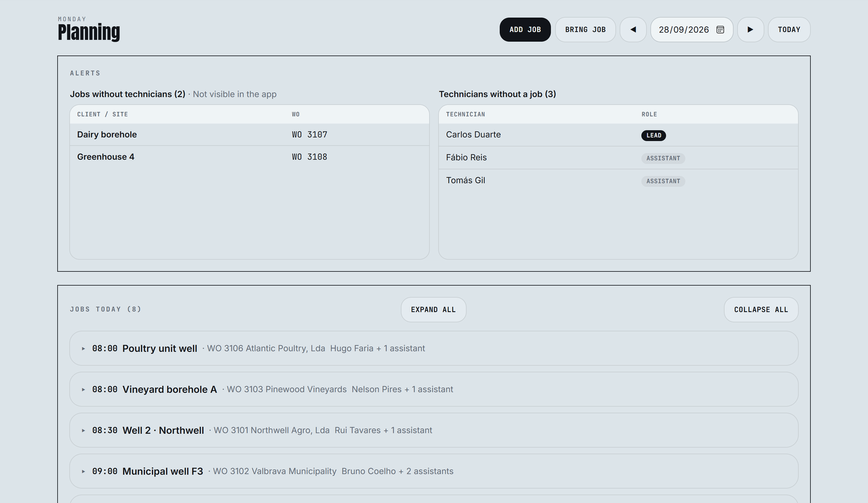Expand the Vineyard borehole A job
The image size is (868, 503).
click(x=434, y=389)
